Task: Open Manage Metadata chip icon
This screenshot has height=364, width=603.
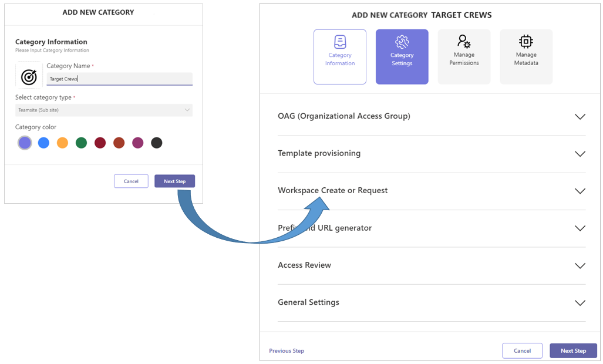Action: 526,41
